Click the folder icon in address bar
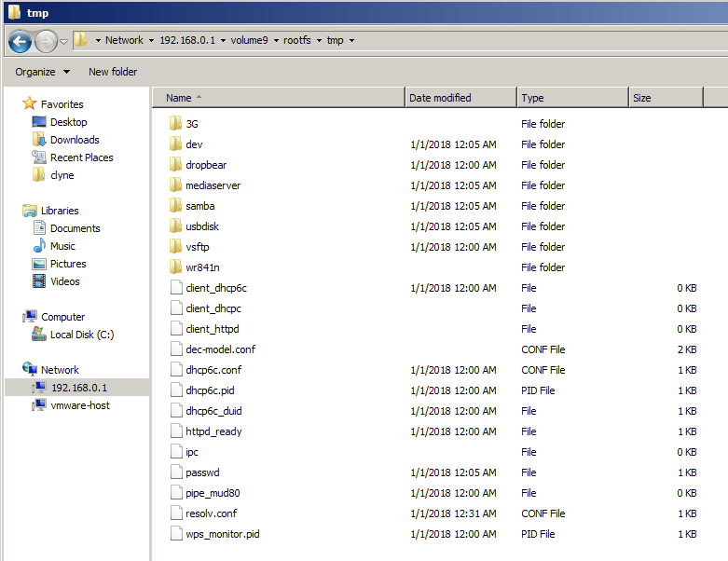The height and width of the screenshot is (561, 728). (81, 40)
